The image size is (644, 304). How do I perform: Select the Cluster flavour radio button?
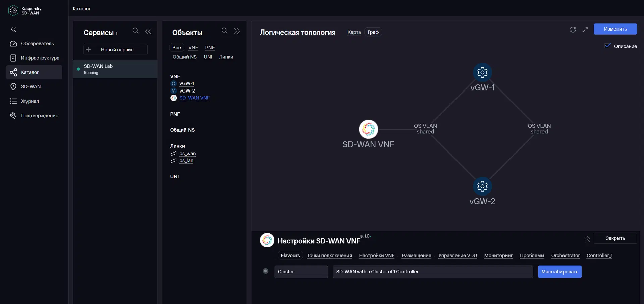point(266,271)
